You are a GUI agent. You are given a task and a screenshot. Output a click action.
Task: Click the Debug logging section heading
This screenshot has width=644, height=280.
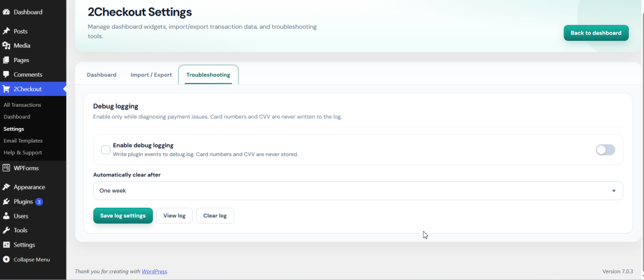pyautogui.click(x=116, y=106)
